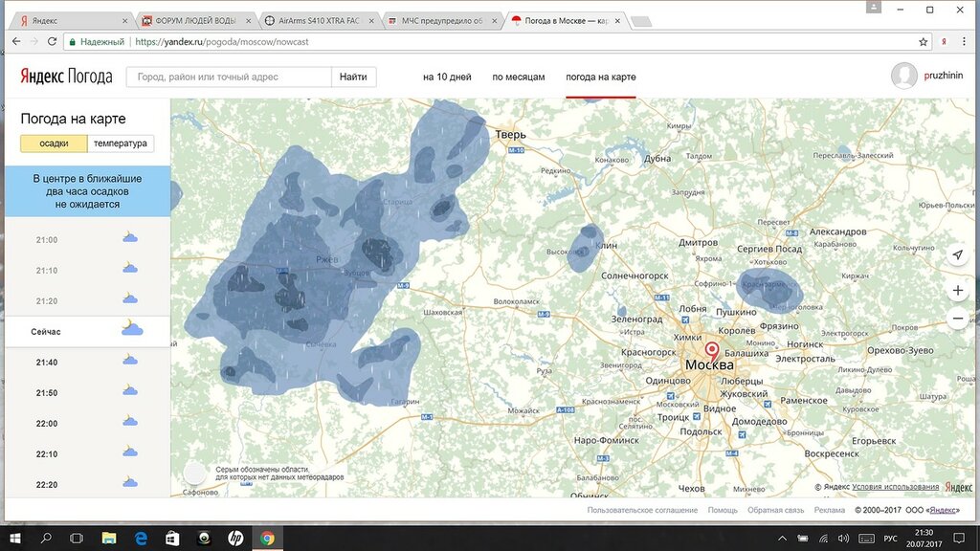Zoom in the map with plus button
The height and width of the screenshot is (551, 980).
coord(958,290)
